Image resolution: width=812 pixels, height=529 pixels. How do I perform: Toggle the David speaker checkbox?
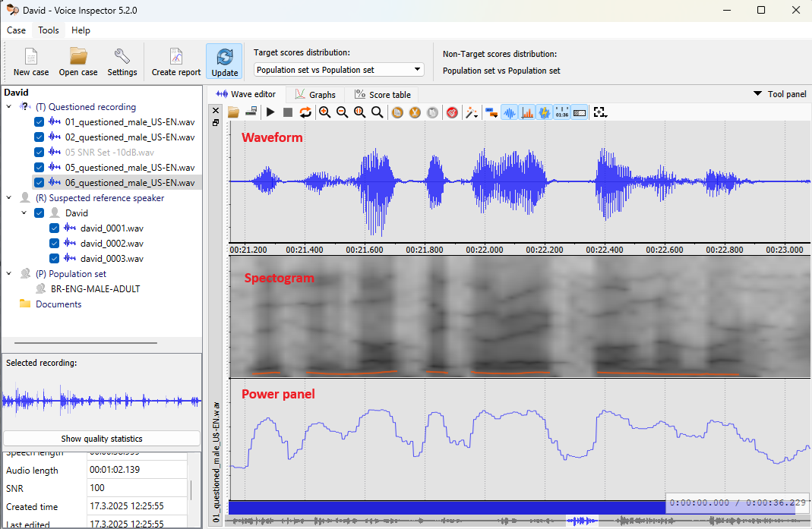(x=39, y=213)
